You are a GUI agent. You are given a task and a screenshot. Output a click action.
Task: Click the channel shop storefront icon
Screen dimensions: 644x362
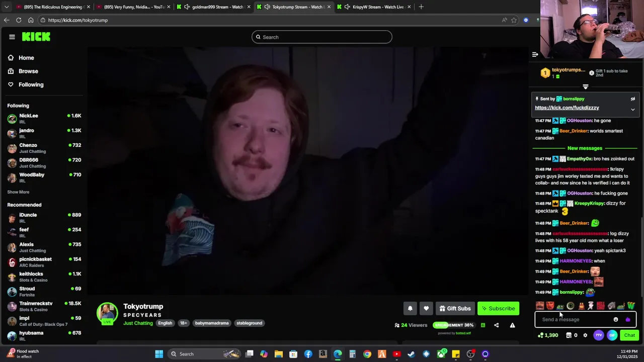(x=569, y=335)
